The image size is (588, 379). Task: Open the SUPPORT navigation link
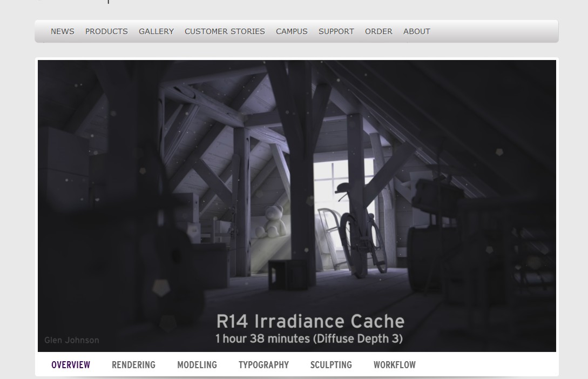click(336, 31)
